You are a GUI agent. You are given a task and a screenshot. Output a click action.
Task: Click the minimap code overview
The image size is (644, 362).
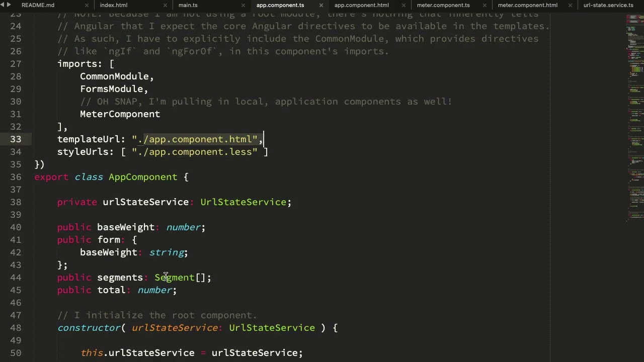point(635,118)
